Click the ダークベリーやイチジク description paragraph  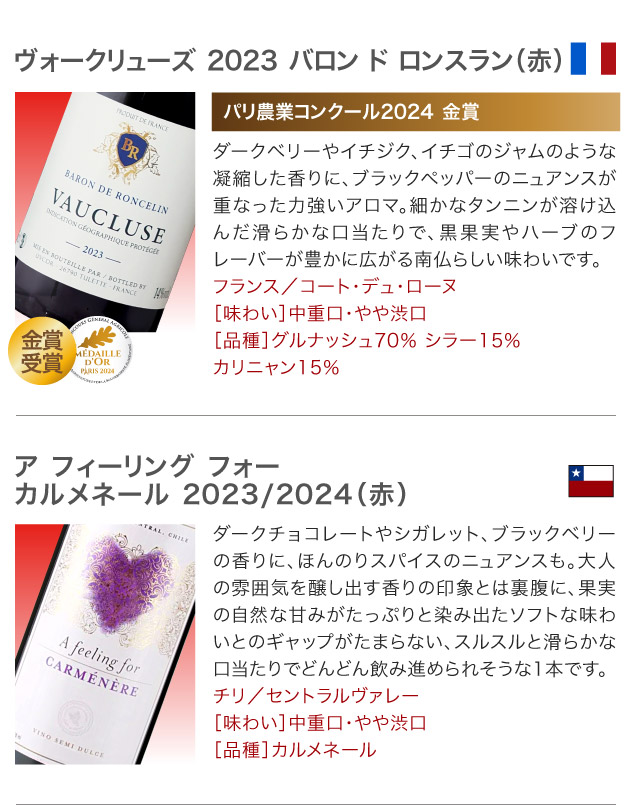(414, 205)
